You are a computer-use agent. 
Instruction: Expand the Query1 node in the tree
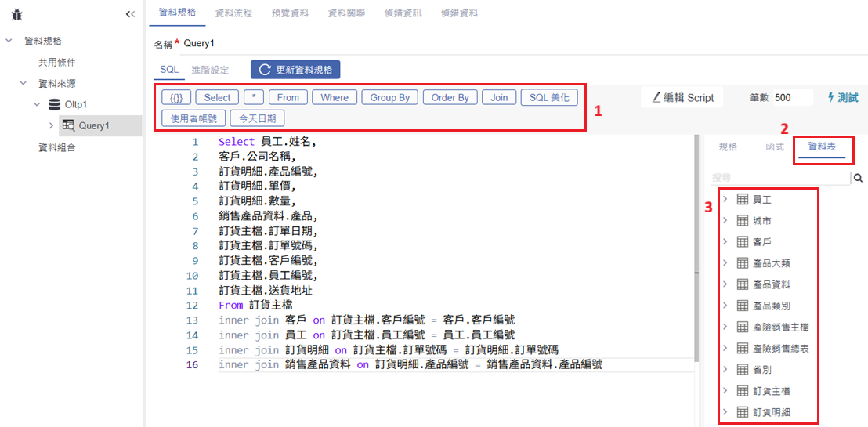coord(51,125)
